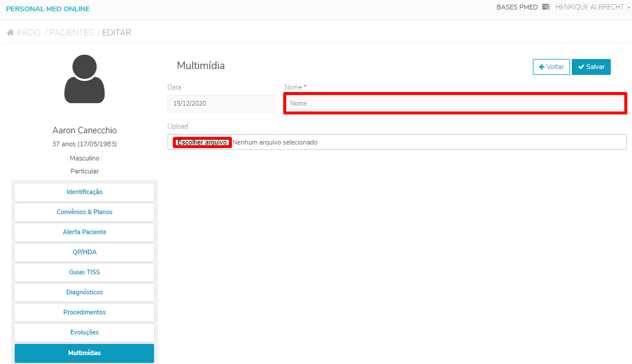Click the Data field showing 15/12/2020

point(221,104)
